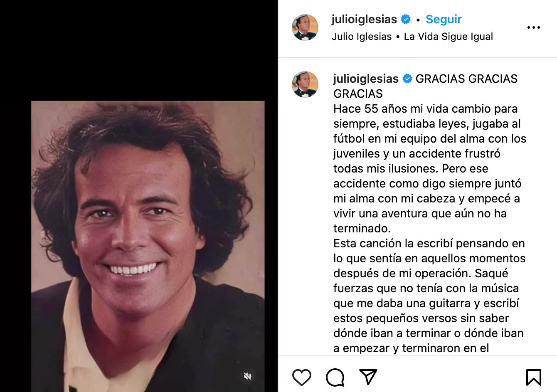The image size is (557, 392).
Task: Click the verified badge inside the caption
Action: [x=407, y=79]
